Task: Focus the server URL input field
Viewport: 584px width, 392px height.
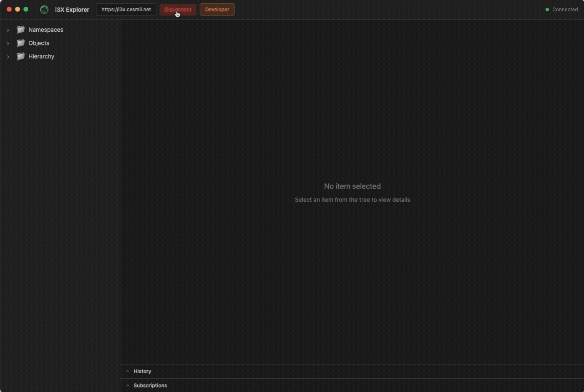Action: click(x=126, y=10)
